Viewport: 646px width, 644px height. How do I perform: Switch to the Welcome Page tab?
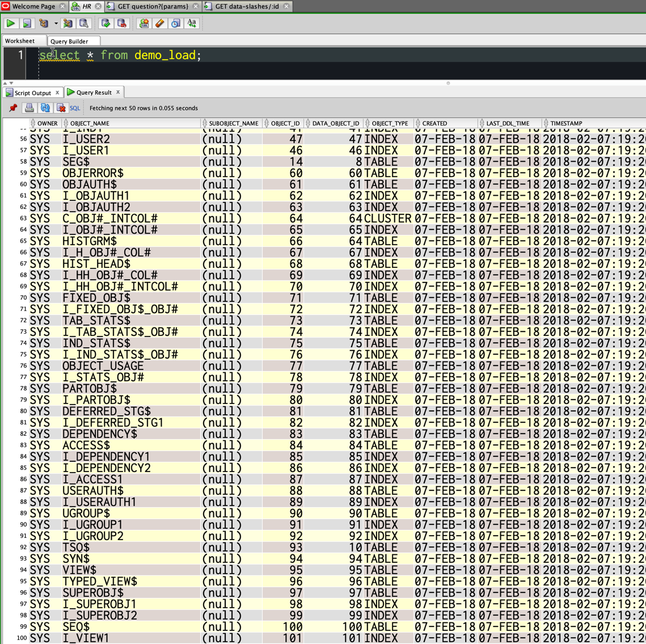[33, 6]
